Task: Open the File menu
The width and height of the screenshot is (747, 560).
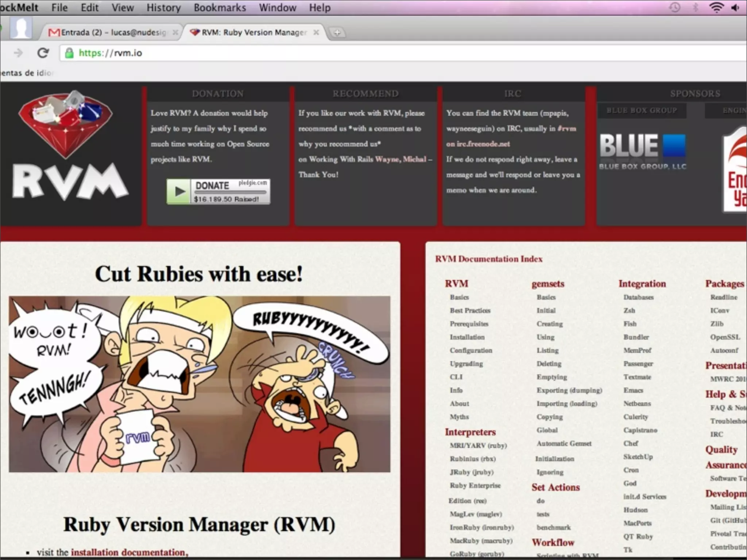Action: 59,8
